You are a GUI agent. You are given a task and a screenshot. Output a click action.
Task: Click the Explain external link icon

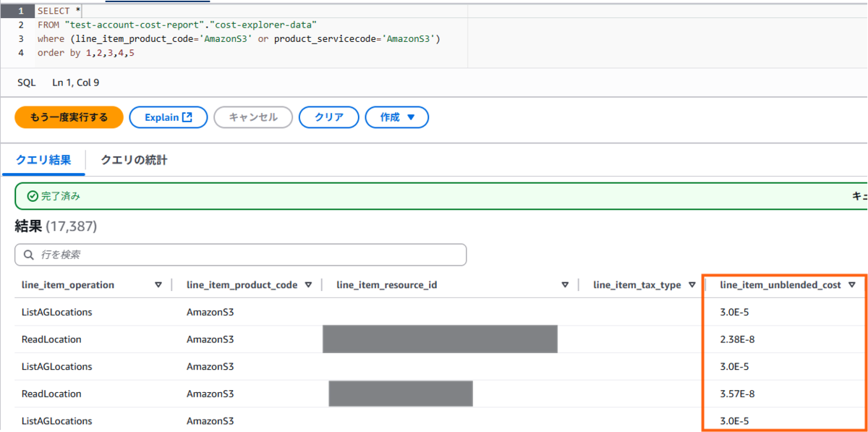(187, 117)
